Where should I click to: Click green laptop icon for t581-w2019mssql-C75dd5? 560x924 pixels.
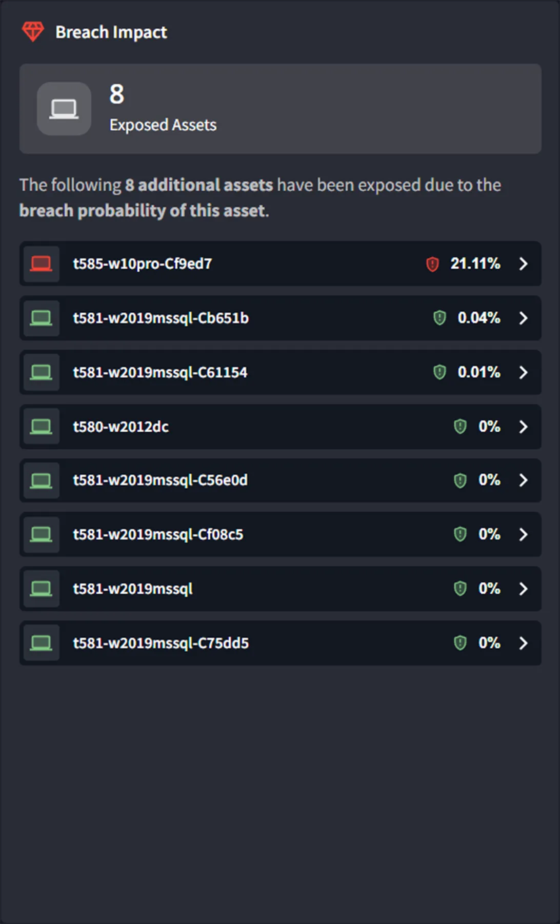[x=41, y=643]
